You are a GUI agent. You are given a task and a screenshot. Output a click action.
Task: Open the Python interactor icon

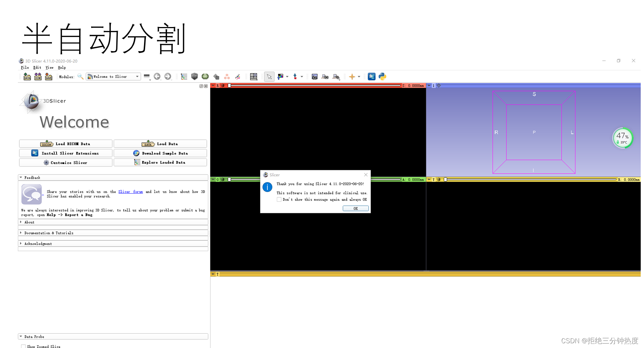coord(382,76)
